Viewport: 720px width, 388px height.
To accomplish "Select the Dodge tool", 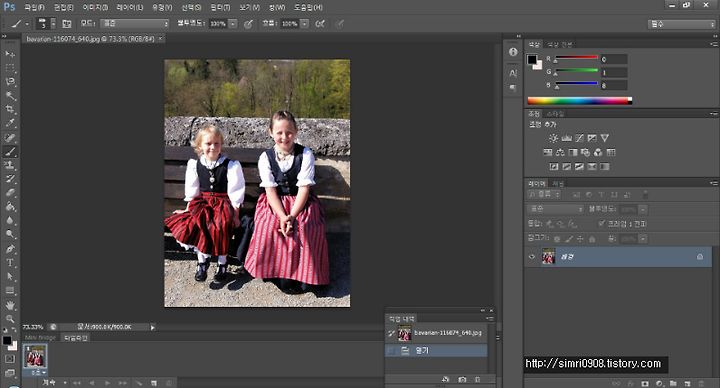I will click(x=10, y=234).
